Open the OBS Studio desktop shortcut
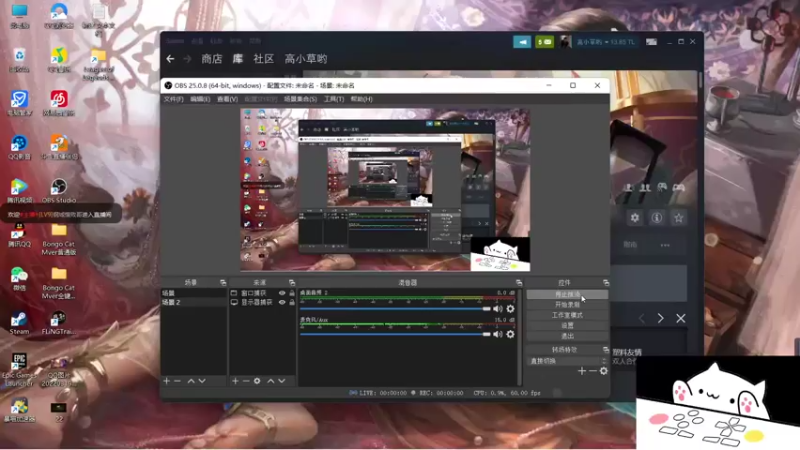This screenshot has width=800, height=450. (x=59, y=191)
